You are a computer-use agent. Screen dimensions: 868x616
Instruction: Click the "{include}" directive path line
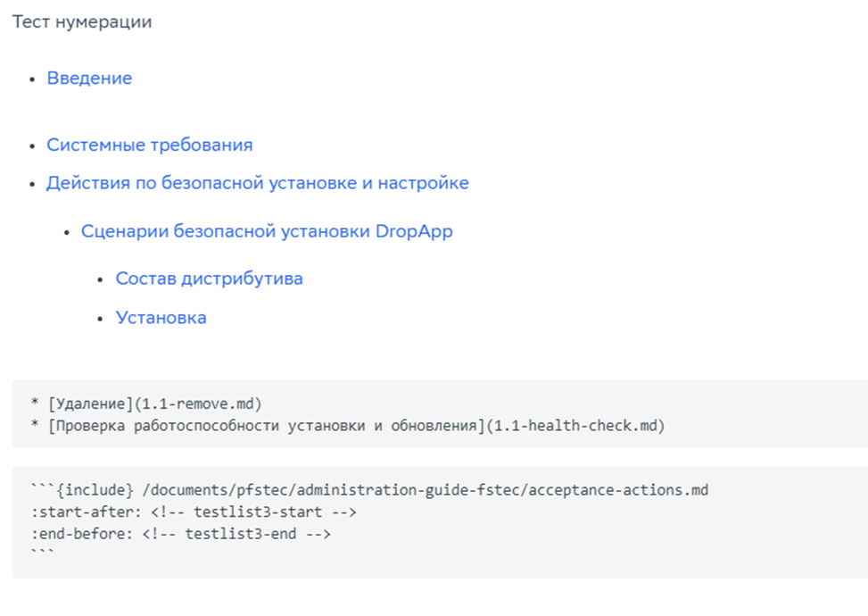pyautogui.click(x=369, y=490)
